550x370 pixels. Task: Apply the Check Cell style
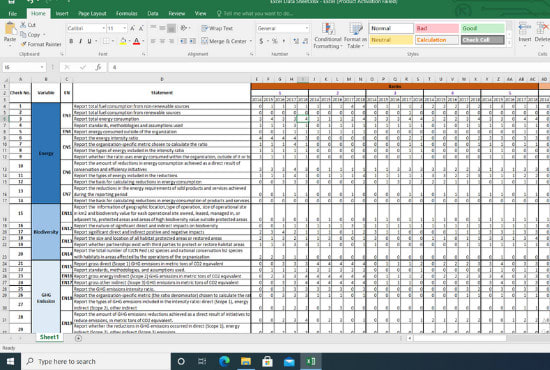click(483, 40)
